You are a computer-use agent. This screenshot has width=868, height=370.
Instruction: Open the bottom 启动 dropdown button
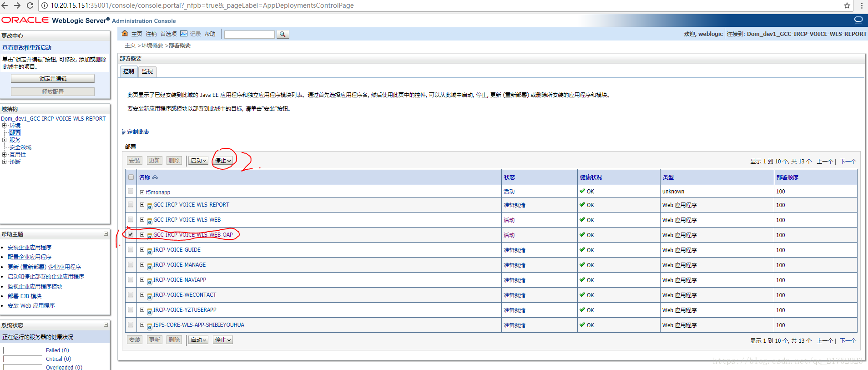pos(198,340)
